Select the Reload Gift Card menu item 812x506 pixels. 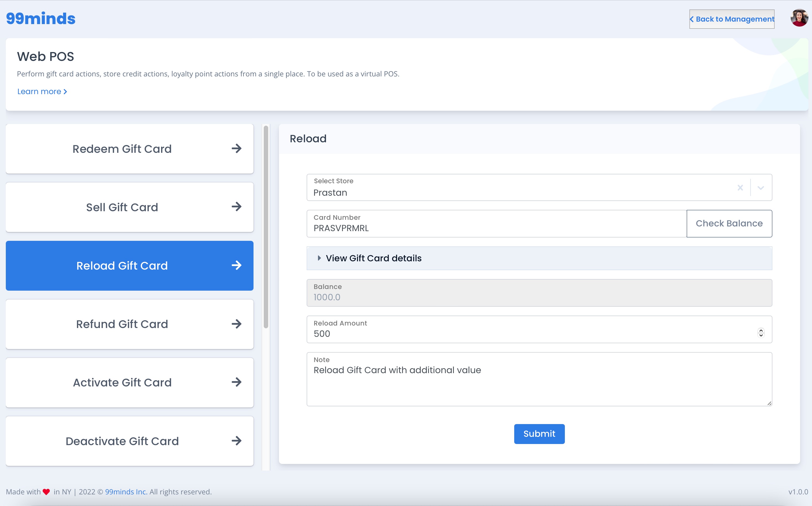130,266
